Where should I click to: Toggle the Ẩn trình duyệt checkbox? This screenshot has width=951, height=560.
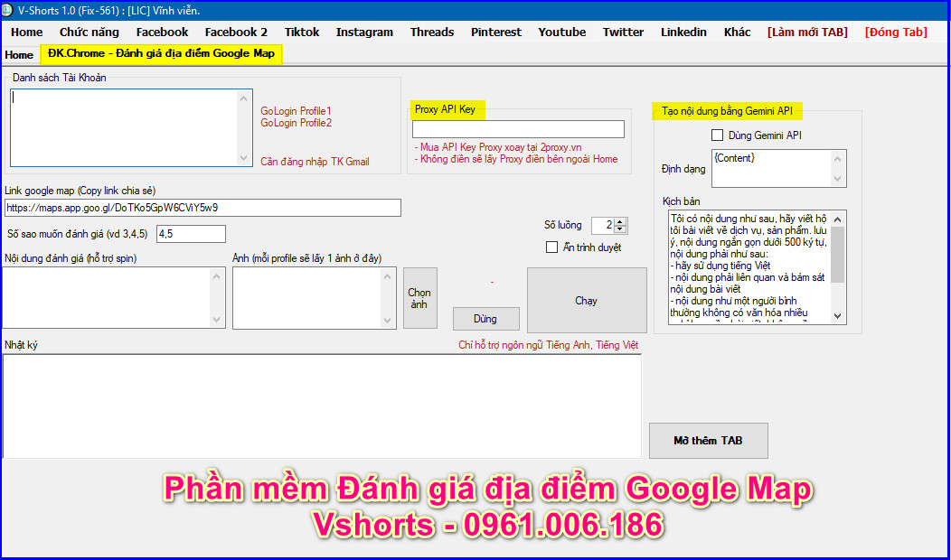tap(552, 247)
